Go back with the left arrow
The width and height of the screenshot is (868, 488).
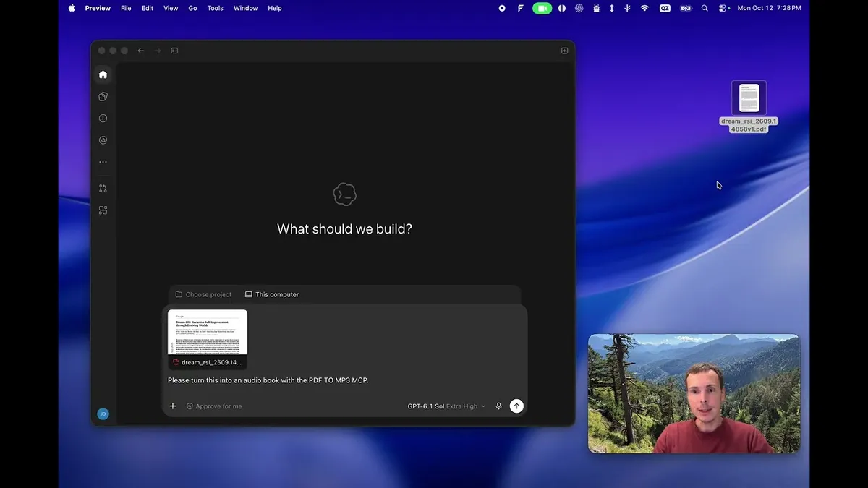coord(141,51)
